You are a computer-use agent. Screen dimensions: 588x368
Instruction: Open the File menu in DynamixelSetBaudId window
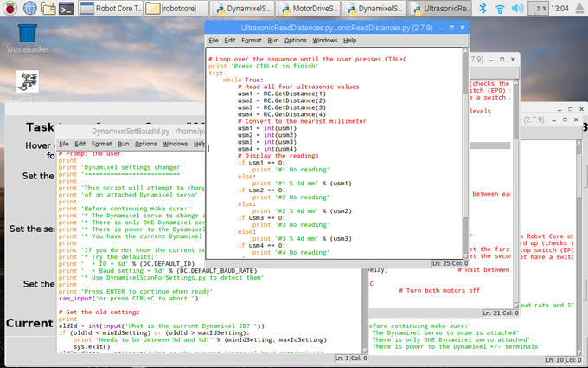pos(64,144)
